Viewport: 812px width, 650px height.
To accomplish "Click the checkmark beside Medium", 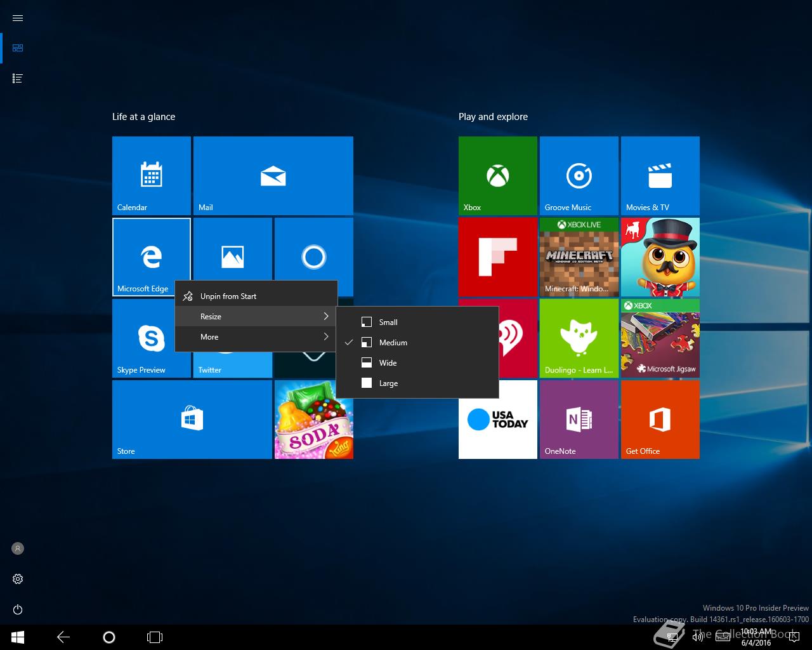I will (349, 343).
